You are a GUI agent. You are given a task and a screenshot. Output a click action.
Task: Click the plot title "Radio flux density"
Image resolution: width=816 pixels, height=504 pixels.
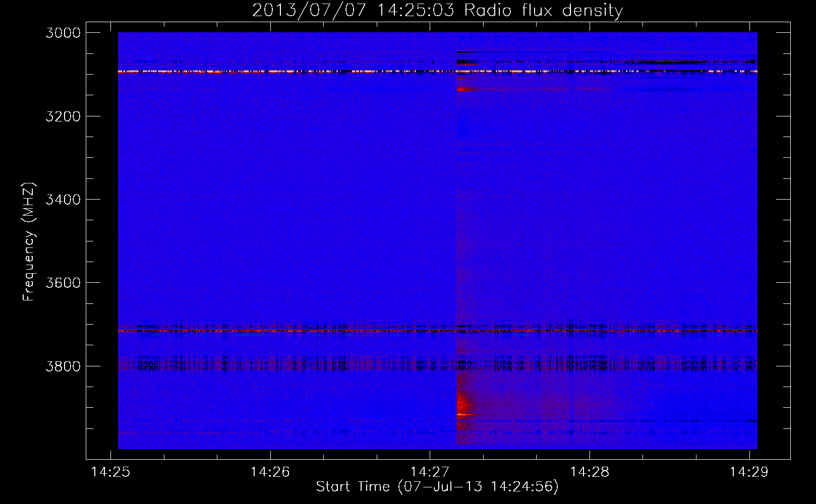[x=543, y=10]
